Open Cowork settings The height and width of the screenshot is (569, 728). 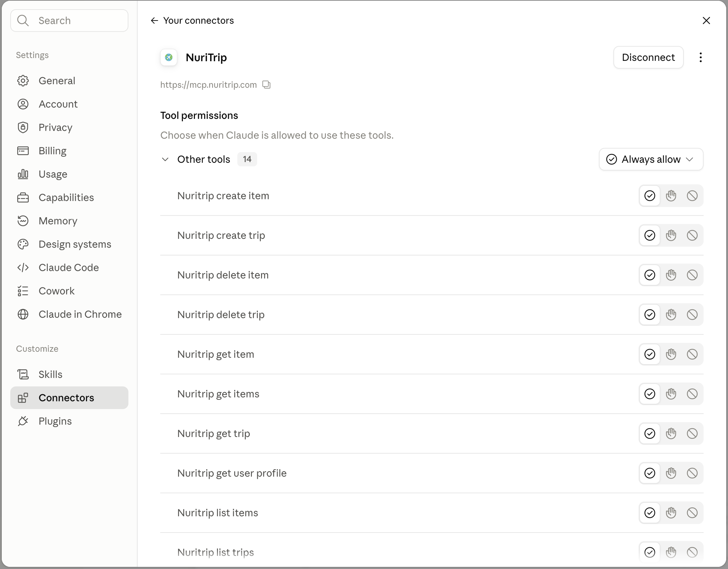(69, 291)
